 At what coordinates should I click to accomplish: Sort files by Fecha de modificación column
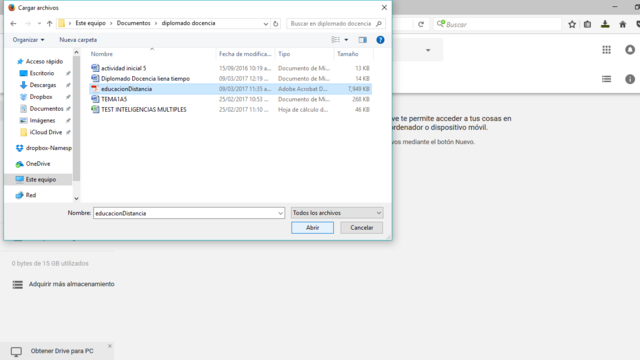pyautogui.click(x=245, y=54)
